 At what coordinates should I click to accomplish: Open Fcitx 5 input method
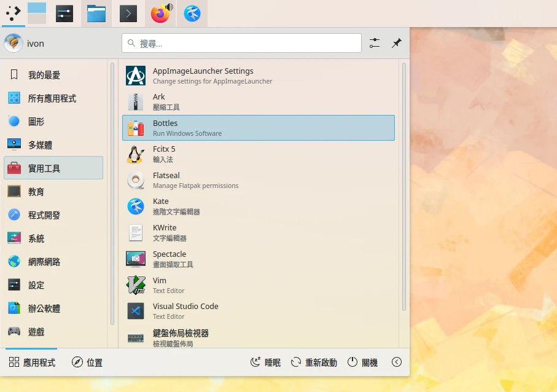coord(258,154)
